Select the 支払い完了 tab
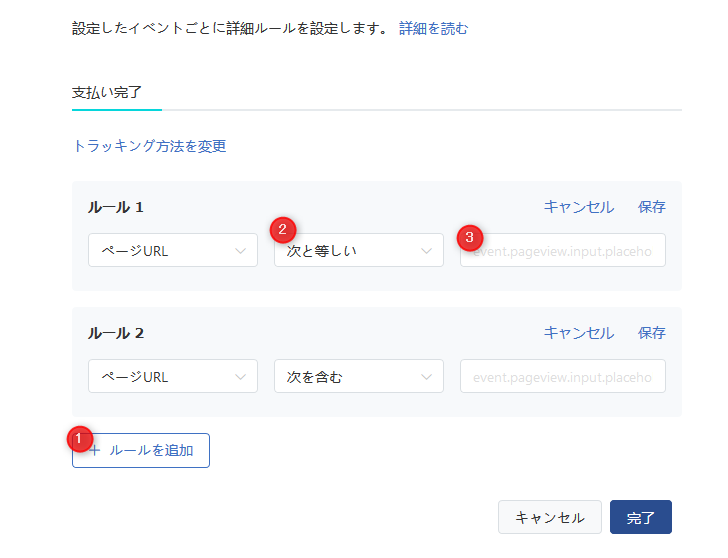 pyautogui.click(x=109, y=90)
